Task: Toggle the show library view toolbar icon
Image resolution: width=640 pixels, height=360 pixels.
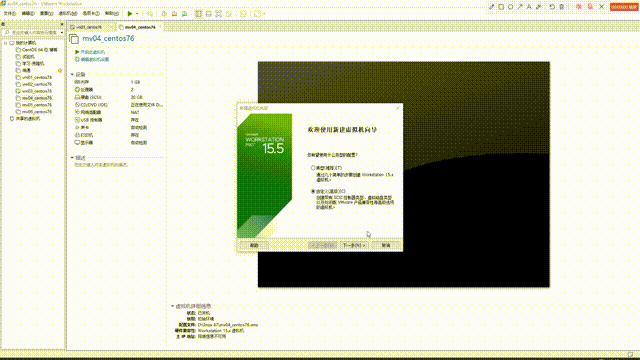Action: pos(198,13)
